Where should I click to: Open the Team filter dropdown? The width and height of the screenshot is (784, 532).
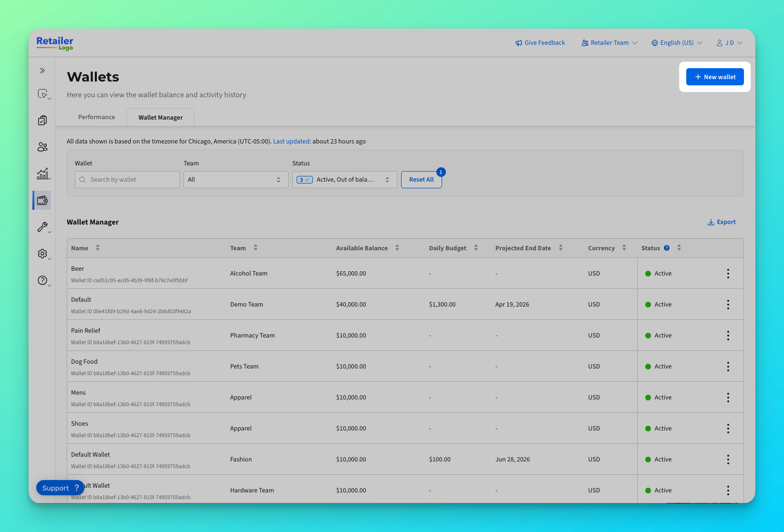tap(236, 180)
